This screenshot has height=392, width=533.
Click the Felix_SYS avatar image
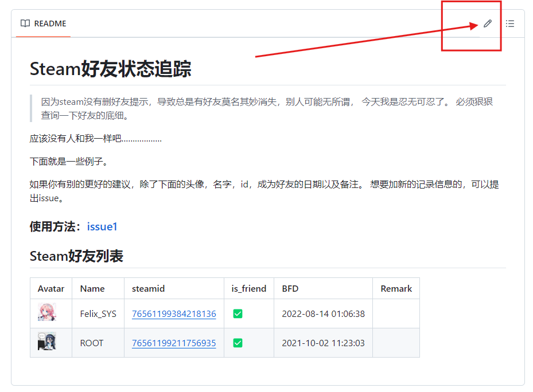pyautogui.click(x=47, y=312)
